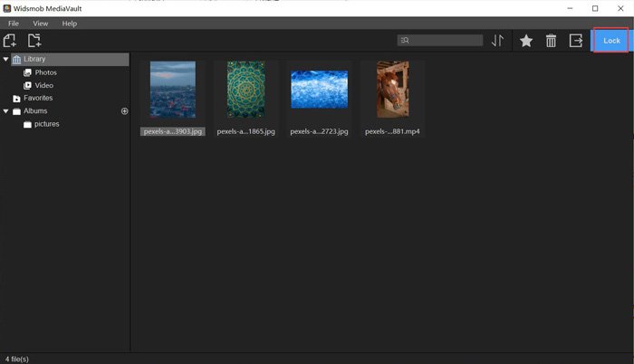Open the View menu

coord(41,24)
